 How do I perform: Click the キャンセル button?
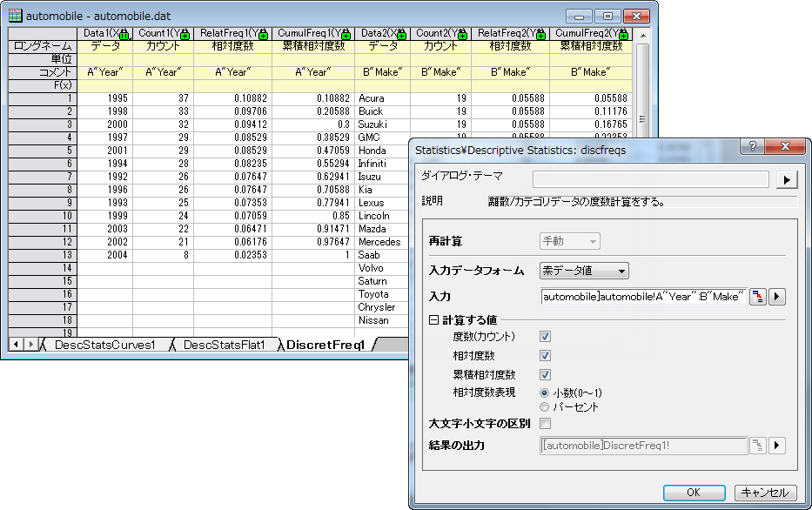coord(765,493)
